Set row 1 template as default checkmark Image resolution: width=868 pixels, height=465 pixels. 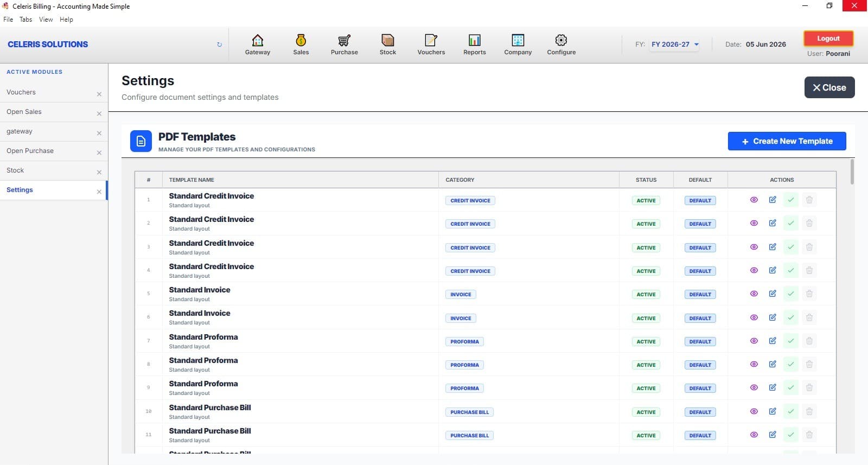click(791, 200)
